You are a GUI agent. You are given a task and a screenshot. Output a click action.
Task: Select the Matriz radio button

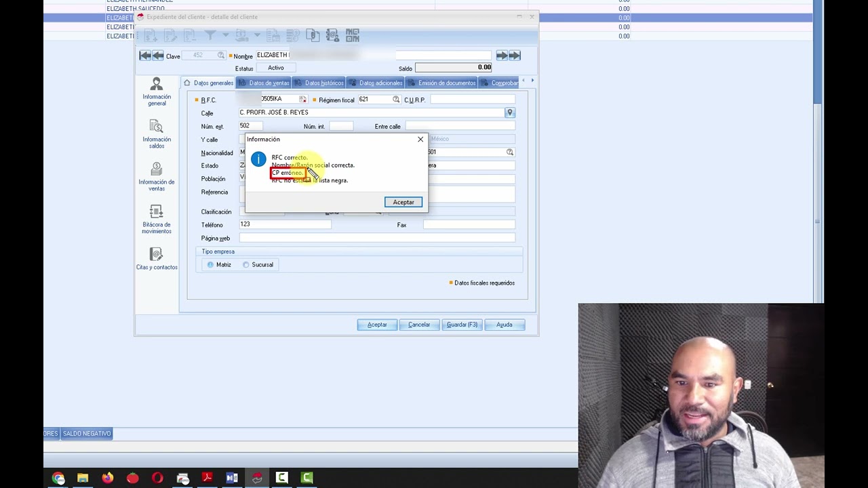click(x=210, y=265)
